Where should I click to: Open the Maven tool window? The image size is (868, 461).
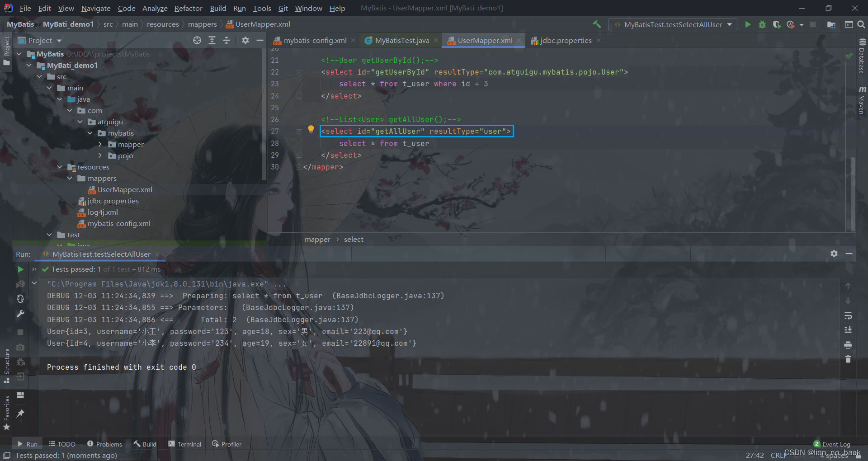[862, 100]
